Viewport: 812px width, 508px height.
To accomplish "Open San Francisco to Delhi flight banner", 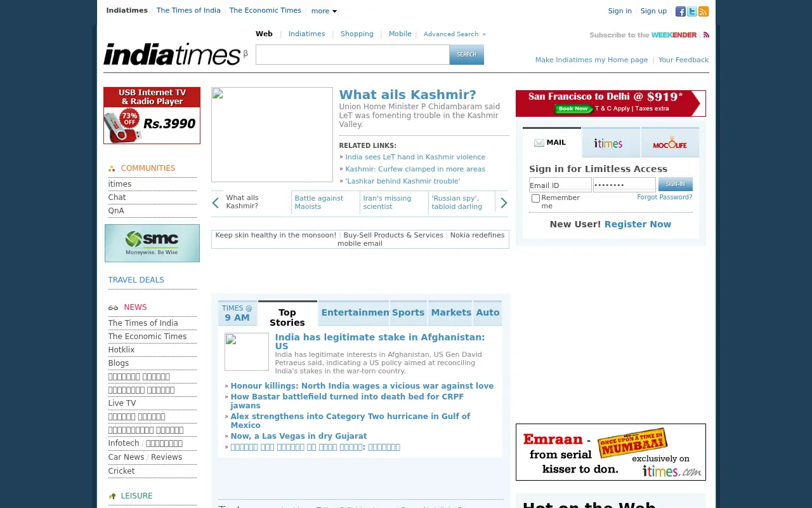I will pyautogui.click(x=610, y=104).
